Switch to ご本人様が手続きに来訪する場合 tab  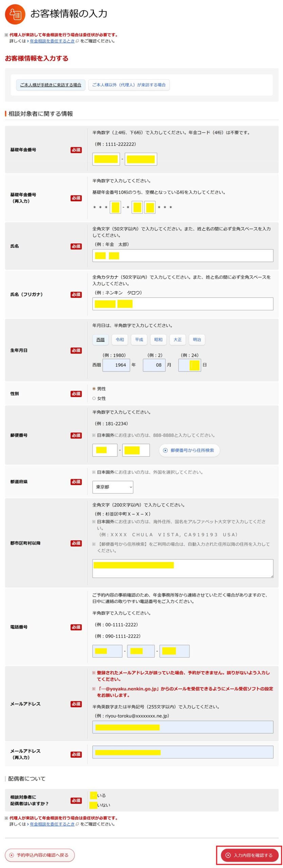coord(51,85)
